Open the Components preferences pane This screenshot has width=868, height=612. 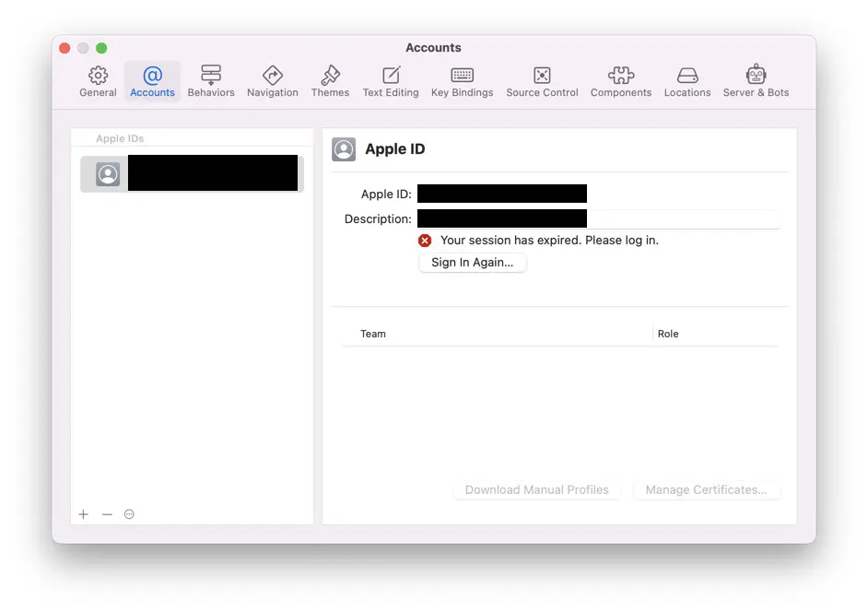pyautogui.click(x=620, y=81)
